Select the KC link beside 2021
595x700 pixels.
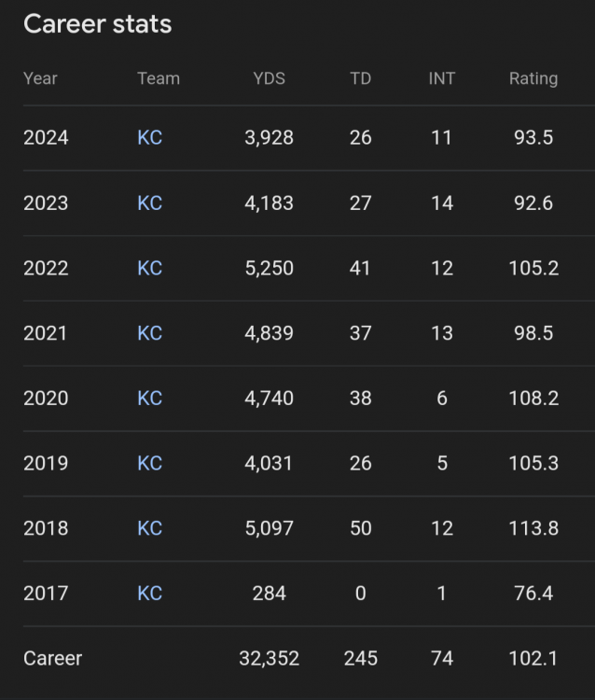tap(149, 333)
